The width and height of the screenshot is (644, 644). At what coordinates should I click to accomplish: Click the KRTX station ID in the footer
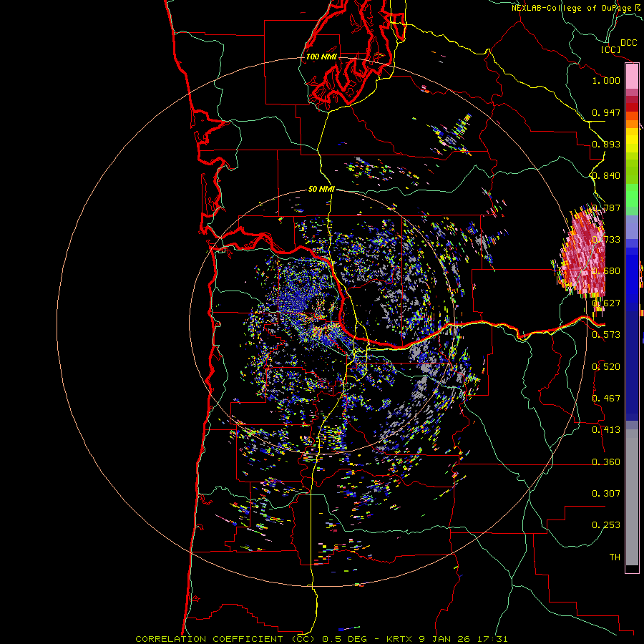(x=400, y=639)
